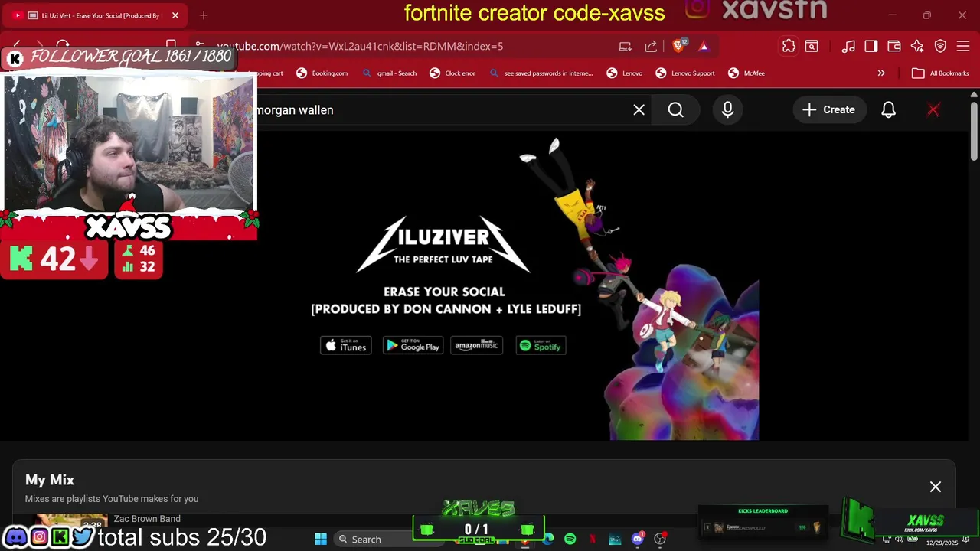This screenshot has height=551, width=980.
Task: Click the share page icon
Action: click(x=651, y=47)
